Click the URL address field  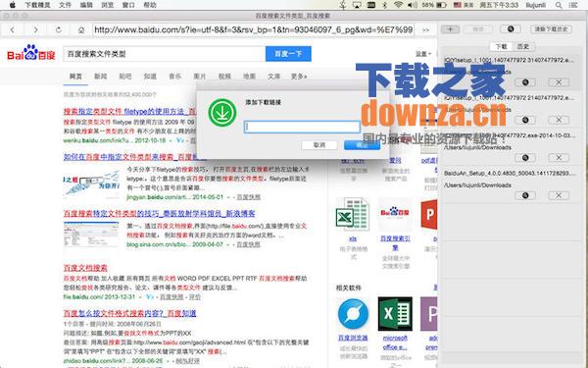254,29
